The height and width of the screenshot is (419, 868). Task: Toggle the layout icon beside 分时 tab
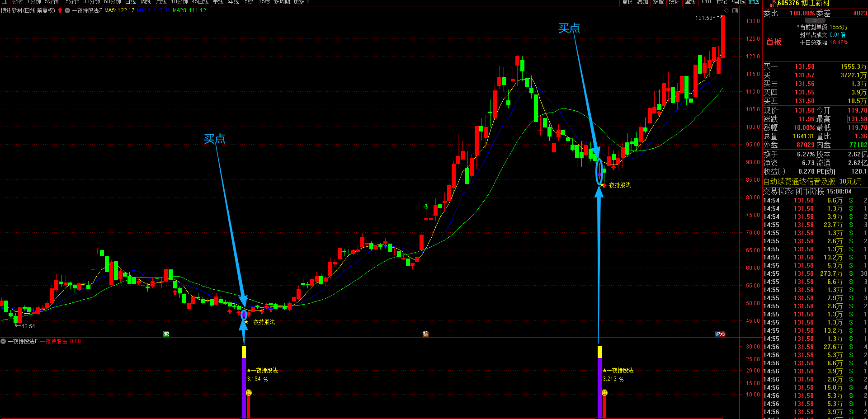tap(4, 2)
